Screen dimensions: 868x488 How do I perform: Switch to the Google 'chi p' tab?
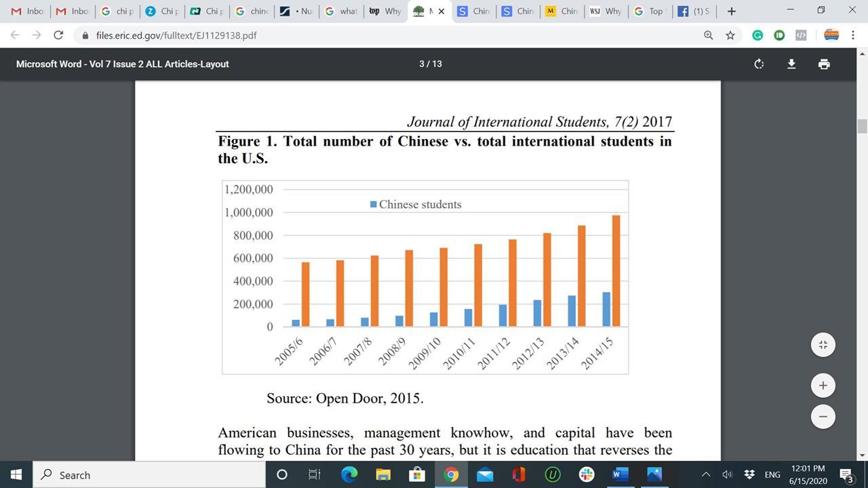coord(117,12)
